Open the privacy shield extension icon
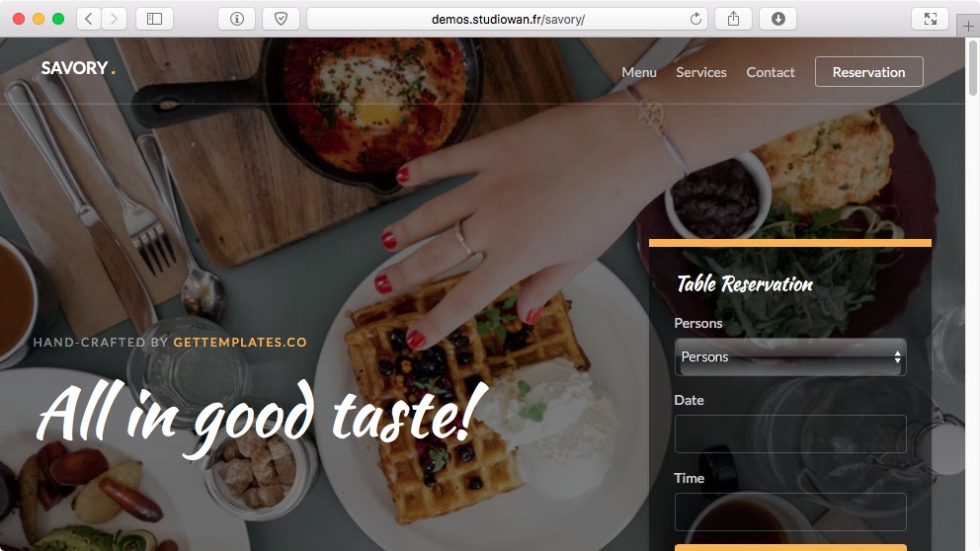This screenshot has height=551, width=980. (x=282, y=19)
